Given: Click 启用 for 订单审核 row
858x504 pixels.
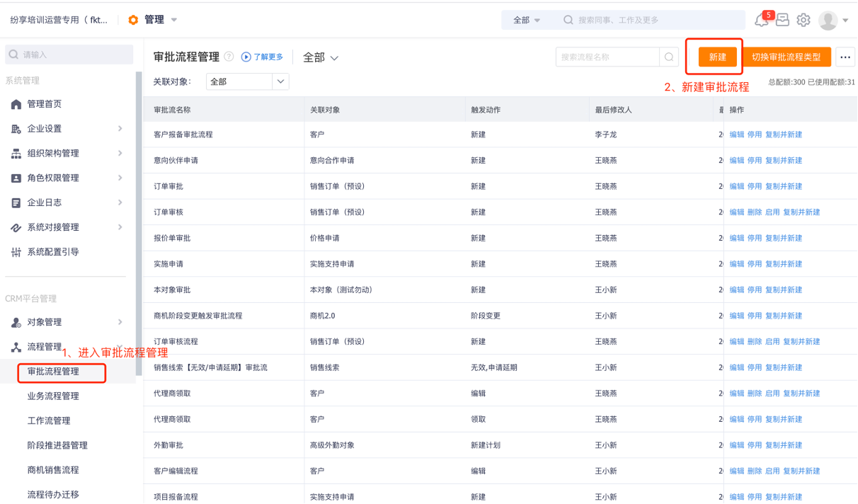Looking at the screenshot, I should (x=772, y=212).
